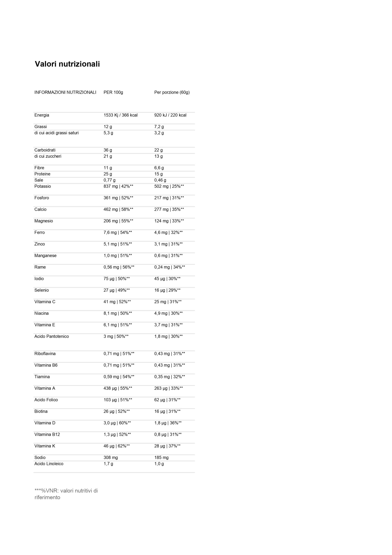Click the Riboflavina 0,71 mg value

click(119, 354)
